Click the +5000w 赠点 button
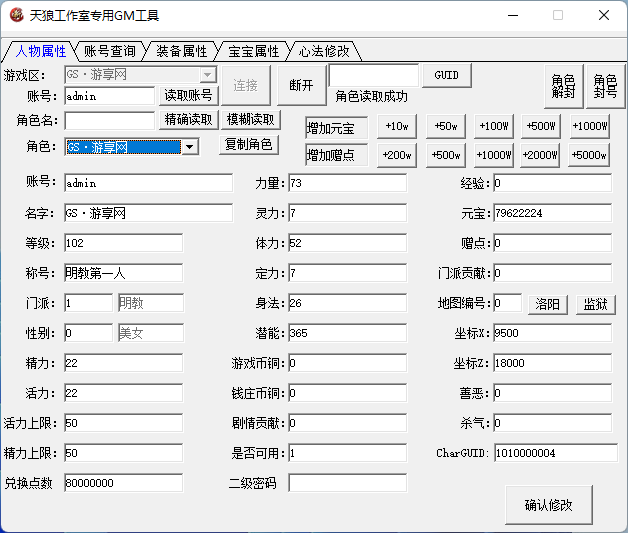Viewport: 628px width, 533px height. [590, 155]
